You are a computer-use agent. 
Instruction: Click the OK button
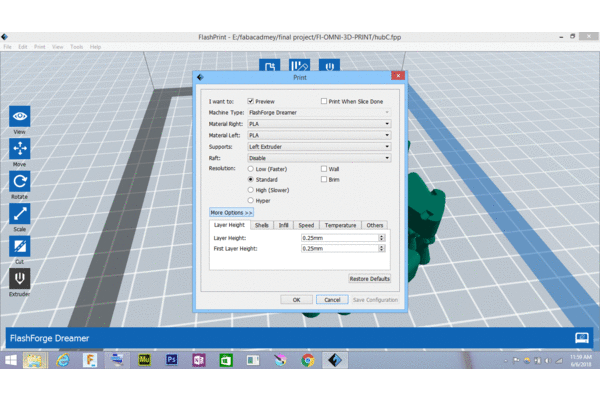[297, 300]
